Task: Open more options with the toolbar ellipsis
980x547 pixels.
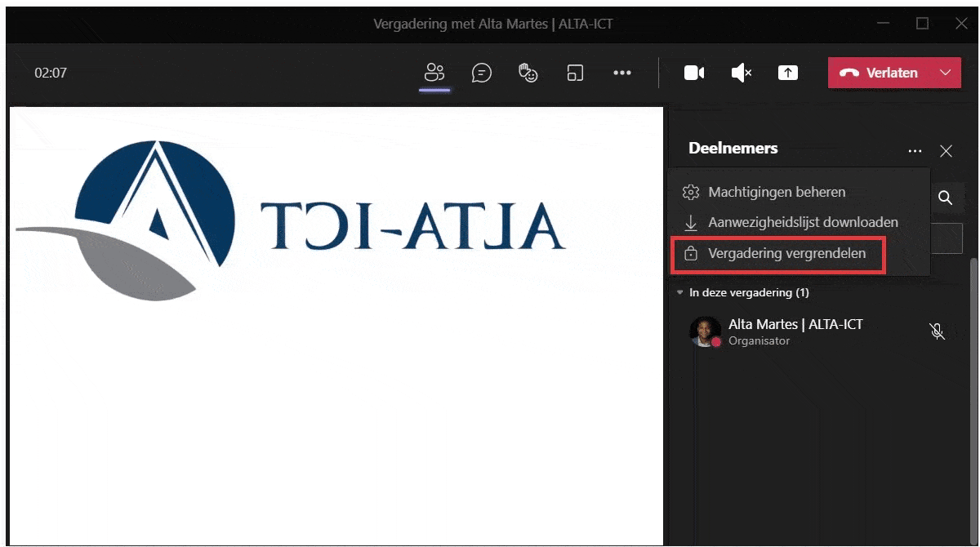Action: click(622, 73)
